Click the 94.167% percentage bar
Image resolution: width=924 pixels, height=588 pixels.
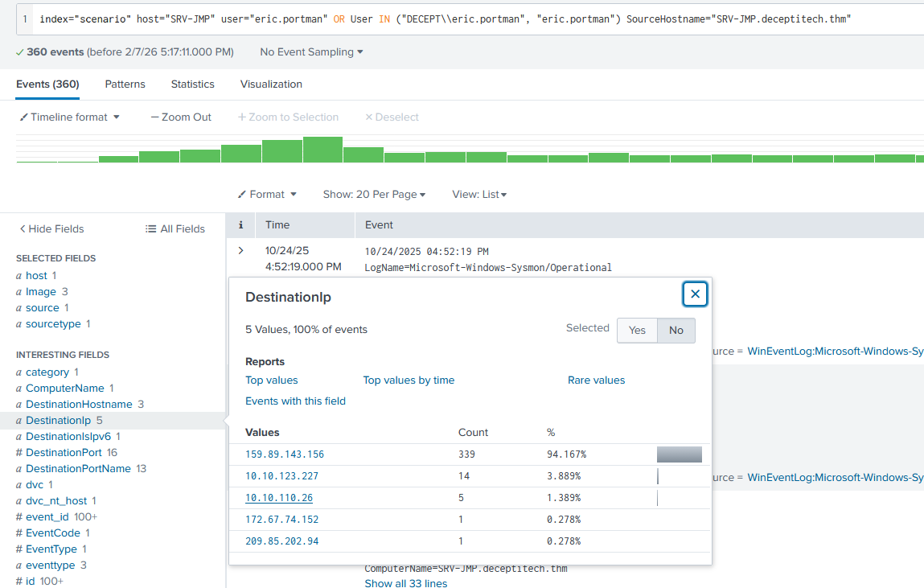click(679, 454)
